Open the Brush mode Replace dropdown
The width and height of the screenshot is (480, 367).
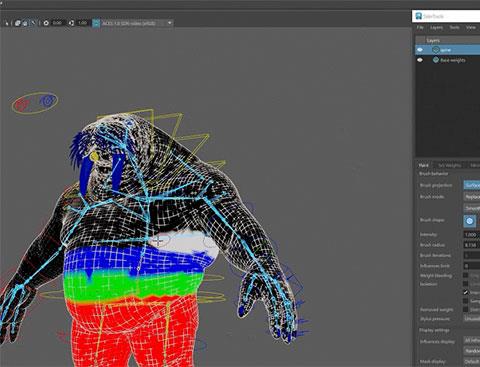point(472,197)
